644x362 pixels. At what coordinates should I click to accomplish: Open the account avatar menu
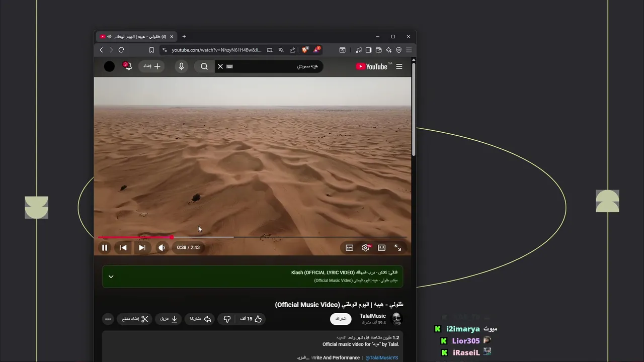[109, 66]
